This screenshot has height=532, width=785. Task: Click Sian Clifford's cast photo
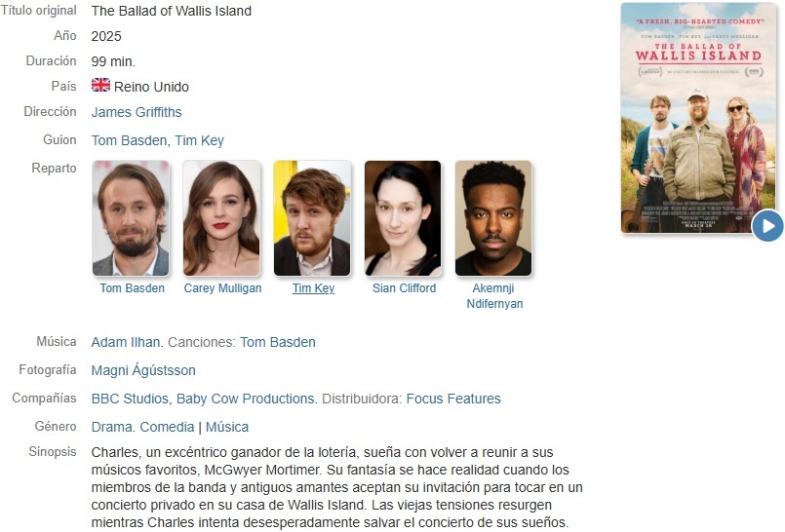[403, 218]
